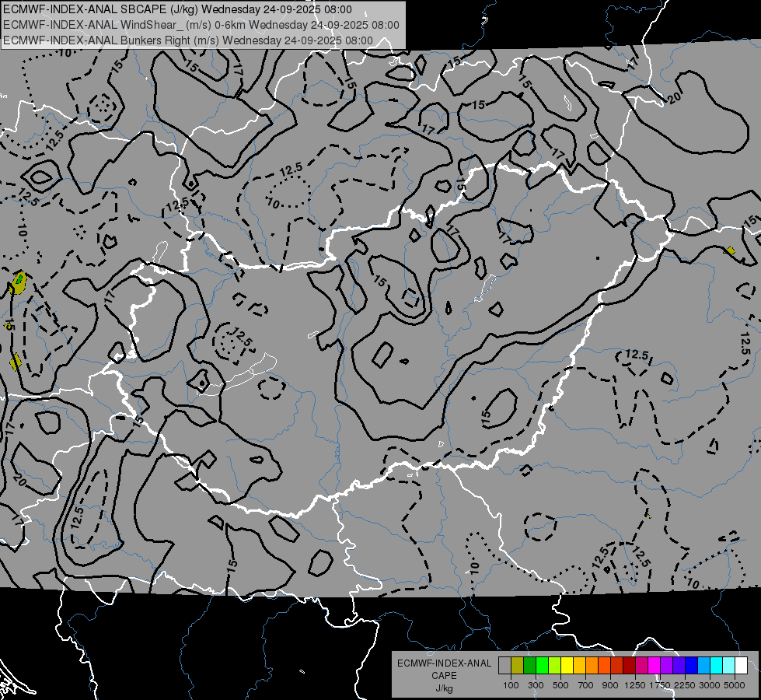Click the 1250 label under the legend
The height and width of the screenshot is (700, 761).
click(x=635, y=685)
